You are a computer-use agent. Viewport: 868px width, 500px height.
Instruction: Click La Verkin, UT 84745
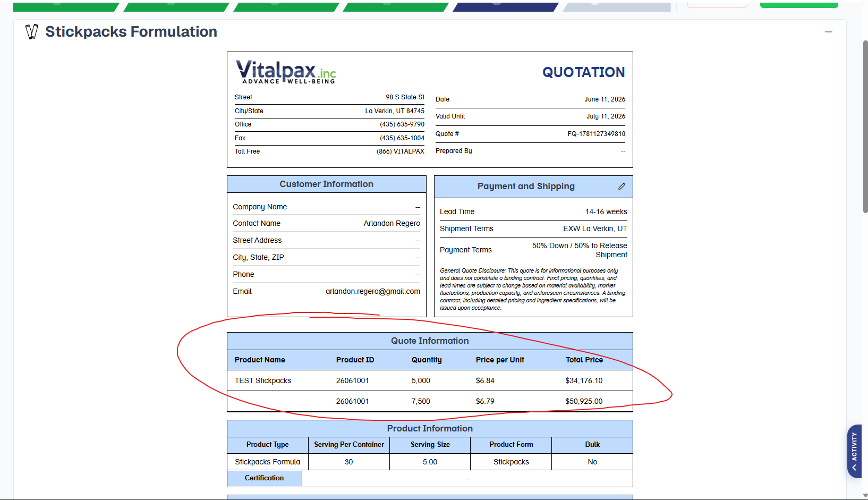tap(395, 111)
